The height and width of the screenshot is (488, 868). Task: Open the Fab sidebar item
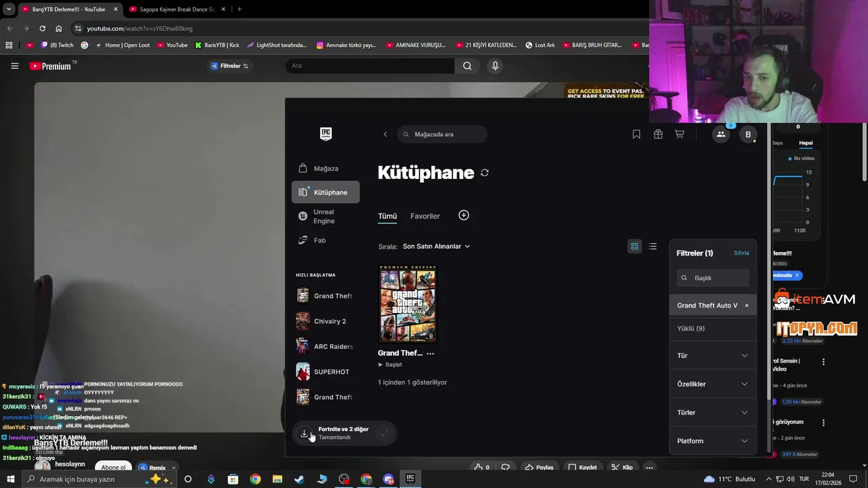tap(325, 240)
